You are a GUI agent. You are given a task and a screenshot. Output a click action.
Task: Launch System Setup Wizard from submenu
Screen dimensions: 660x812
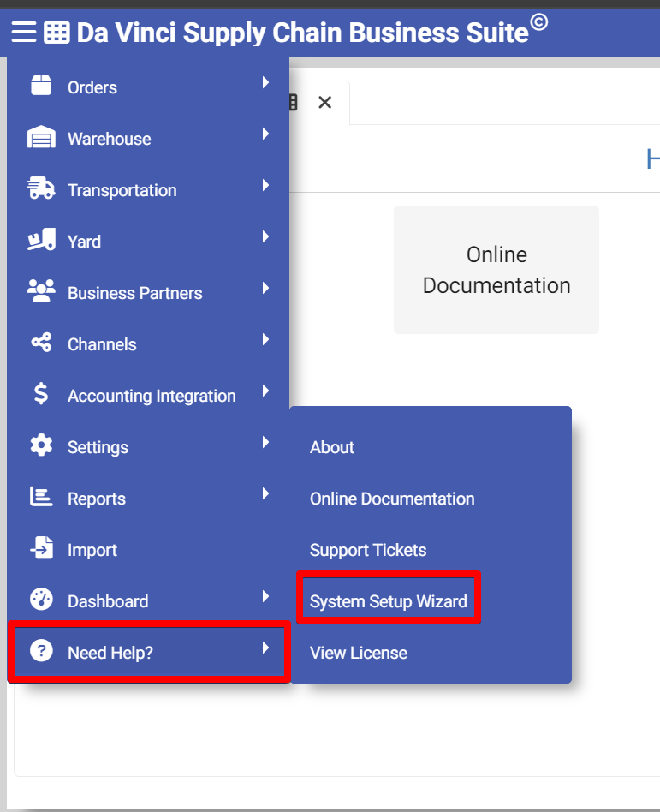coord(431,600)
